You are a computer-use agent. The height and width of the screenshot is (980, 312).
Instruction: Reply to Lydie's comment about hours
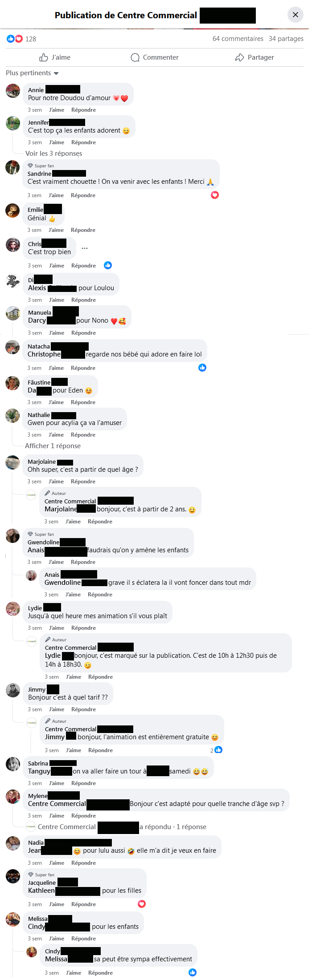pyautogui.click(x=83, y=628)
